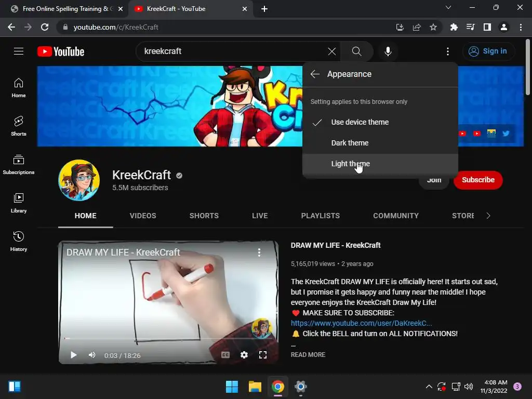Switch to the PLAYLISTS channel tab

pos(320,216)
